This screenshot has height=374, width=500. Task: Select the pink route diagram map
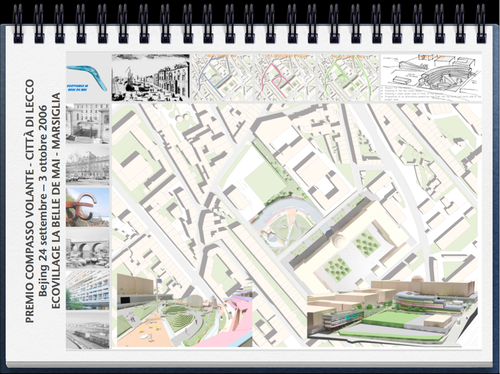[285, 77]
